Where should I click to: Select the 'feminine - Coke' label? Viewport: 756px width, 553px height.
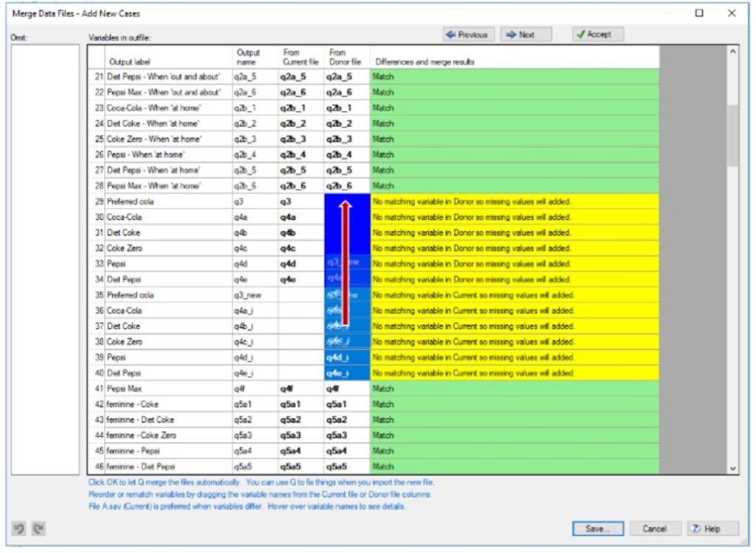tap(133, 404)
